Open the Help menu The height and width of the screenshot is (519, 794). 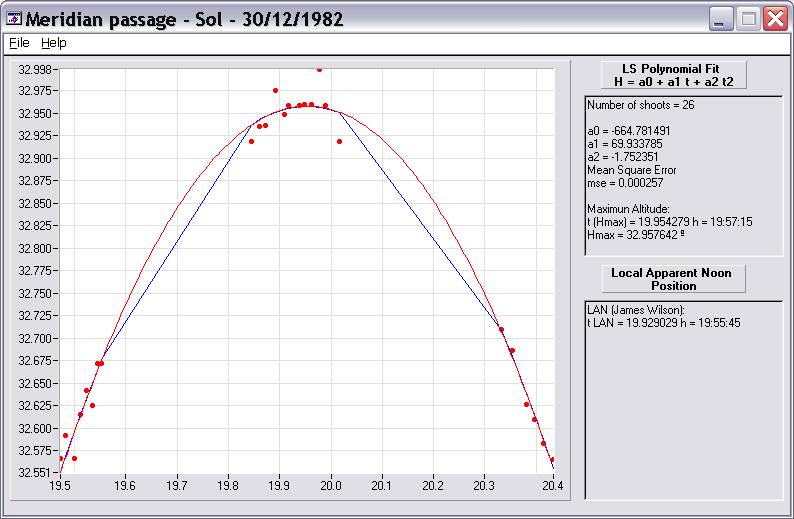(x=53, y=43)
